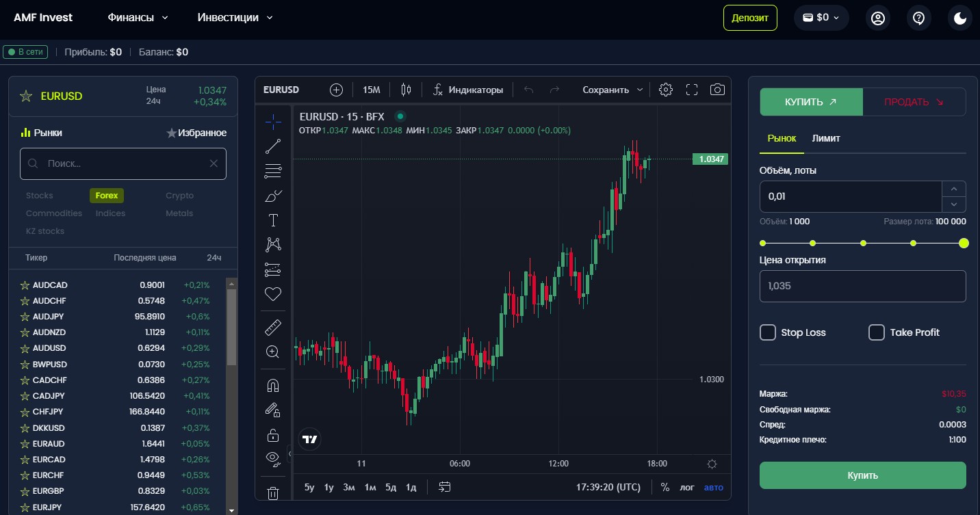Screen dimensions: 980x515
Task: Toggle percent scale button
Action: [665, 487]
